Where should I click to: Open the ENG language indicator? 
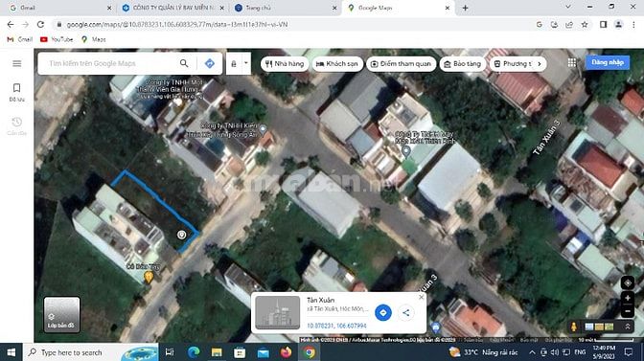pyautogui.click(x=580, y=352)
